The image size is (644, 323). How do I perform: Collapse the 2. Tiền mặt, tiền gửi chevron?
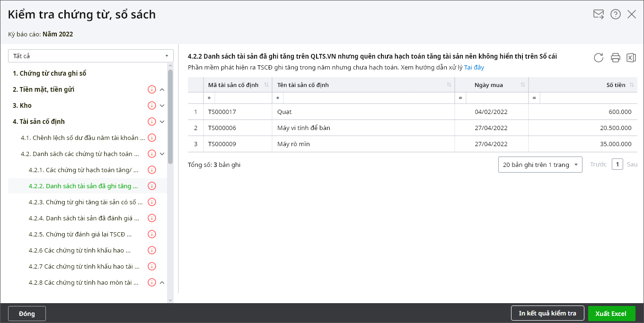point(162,89)
